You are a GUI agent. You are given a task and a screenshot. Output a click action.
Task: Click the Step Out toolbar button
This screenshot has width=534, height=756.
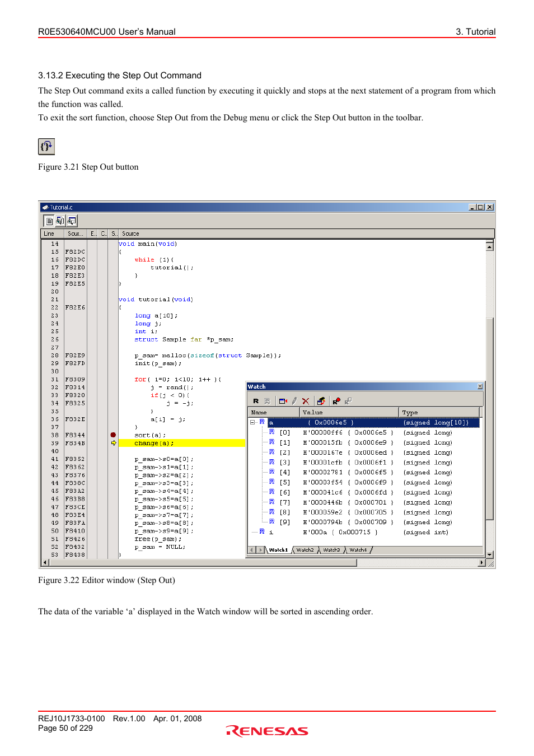point(46,147)
